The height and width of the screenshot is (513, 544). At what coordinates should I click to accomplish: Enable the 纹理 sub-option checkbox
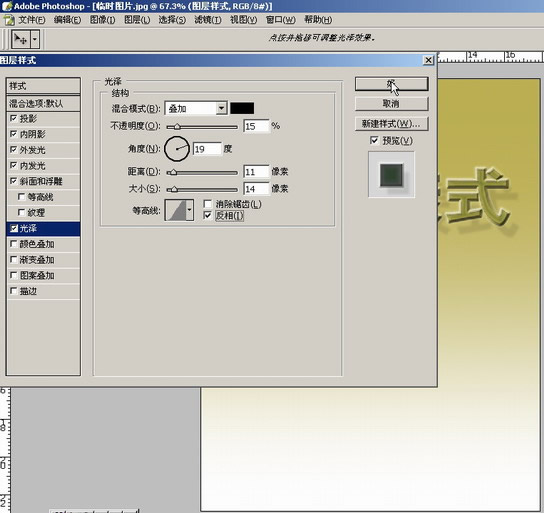[x=21, y=212]
